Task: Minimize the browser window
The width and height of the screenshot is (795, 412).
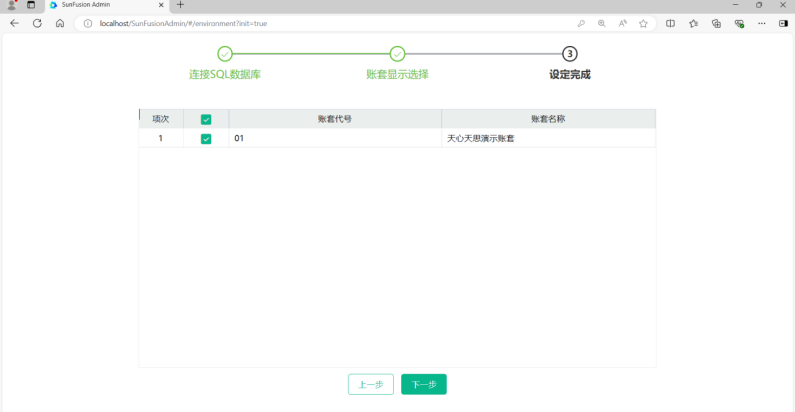Action: tap(736, 5)
